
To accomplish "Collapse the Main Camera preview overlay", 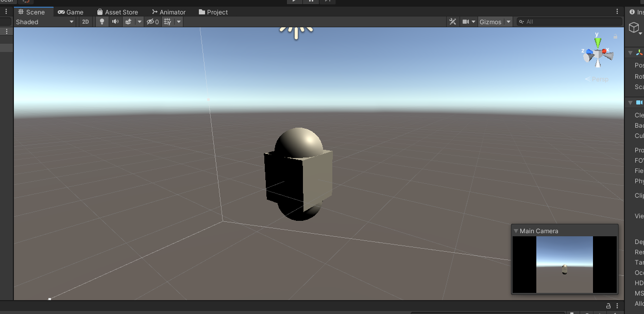I will [516, 231].
